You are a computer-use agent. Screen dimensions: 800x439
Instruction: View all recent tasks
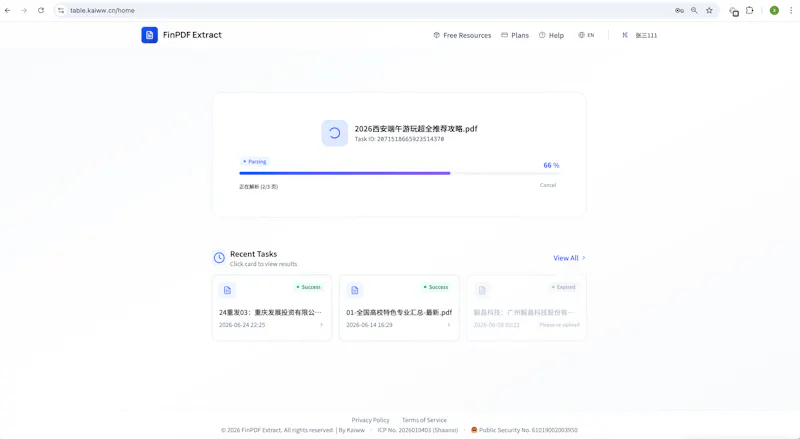569,258
